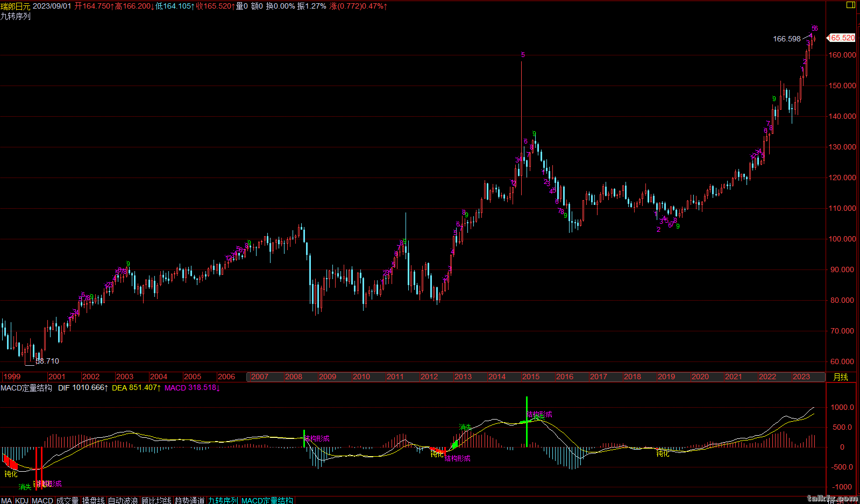860x504 pixels.
Task: Jump to 2003 on the time axis
Action: (125, 377)
